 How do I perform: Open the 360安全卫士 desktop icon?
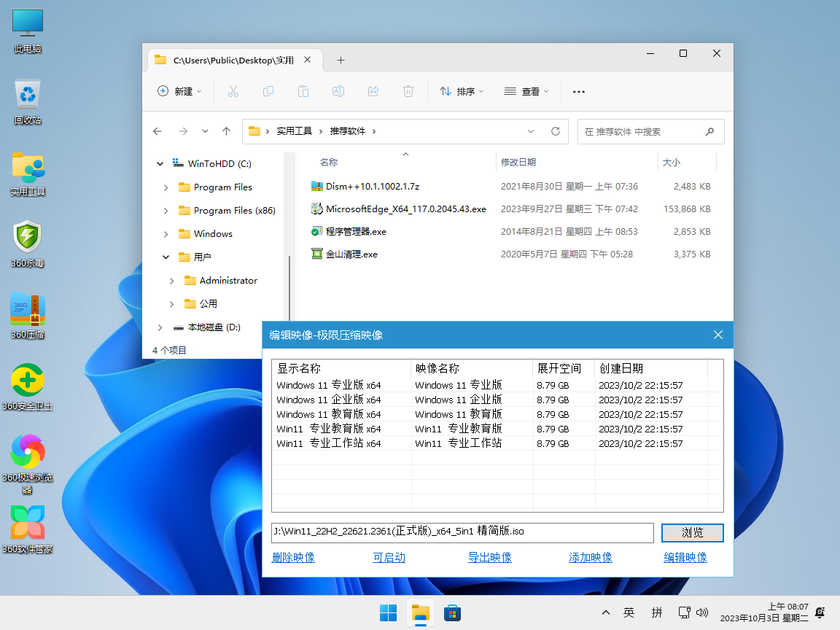click(28, 380)
